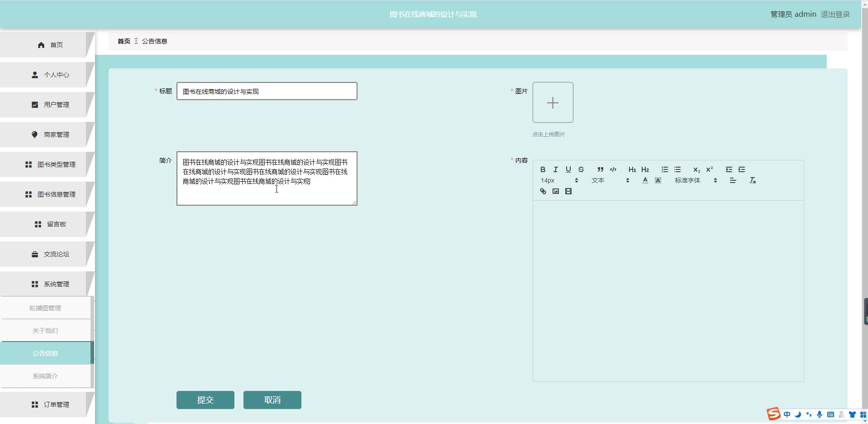The width and height of the screenshot is (868, 424).
Task: Insert a link via the editor link icon
Action: tap(543, 191)
